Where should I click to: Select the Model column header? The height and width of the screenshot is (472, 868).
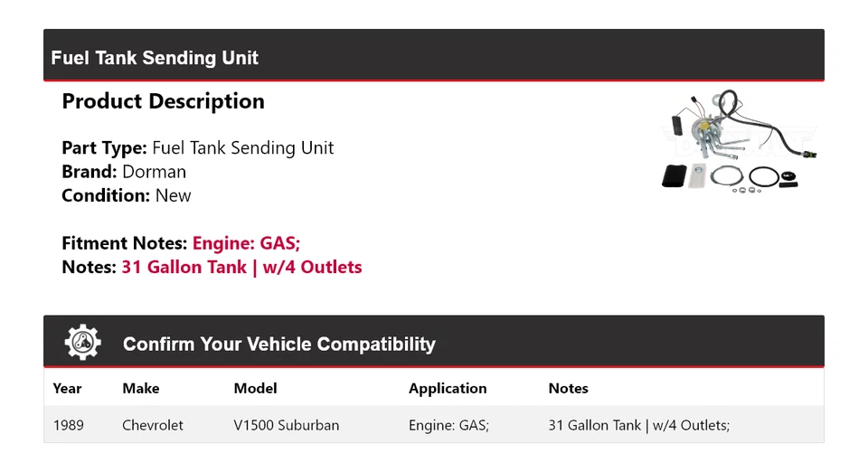(255, 389)
